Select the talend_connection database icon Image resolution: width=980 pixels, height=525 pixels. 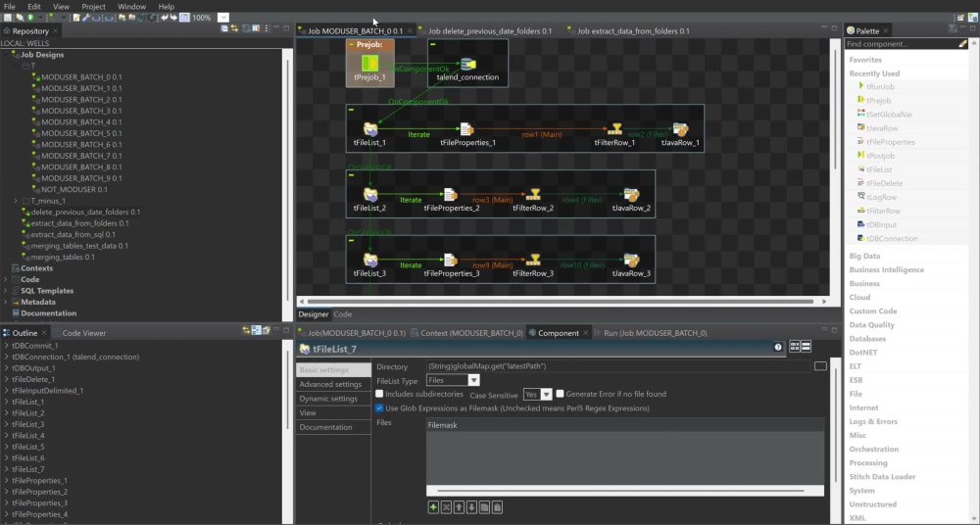tap(467, 65)
